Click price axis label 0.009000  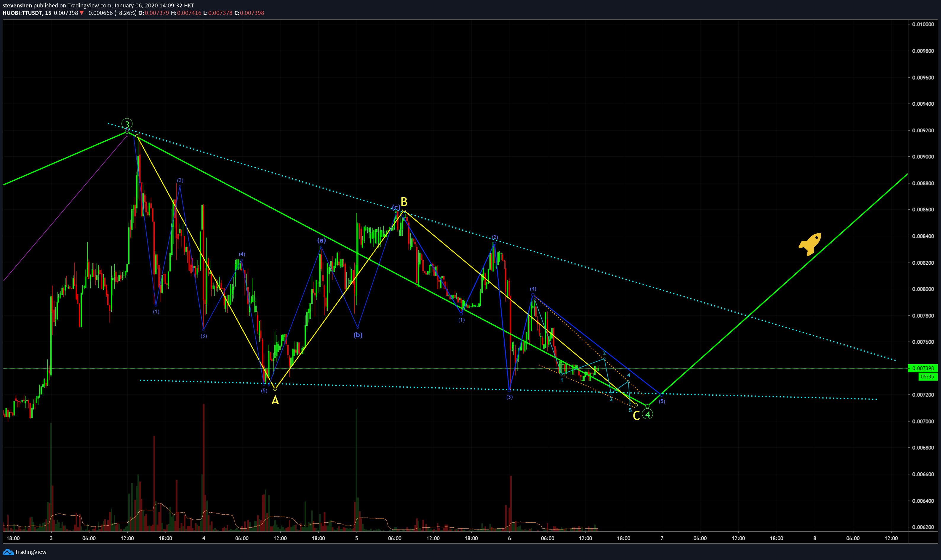click(923, 157)
